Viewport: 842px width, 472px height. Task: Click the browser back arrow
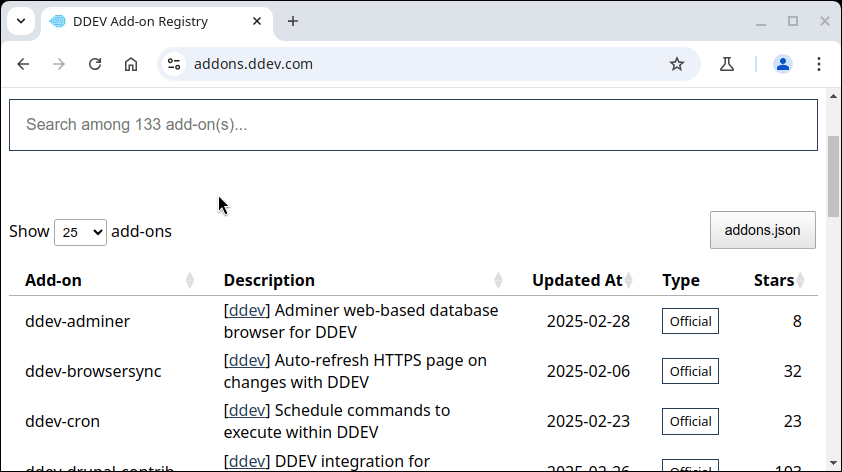(x=24, y=64)
